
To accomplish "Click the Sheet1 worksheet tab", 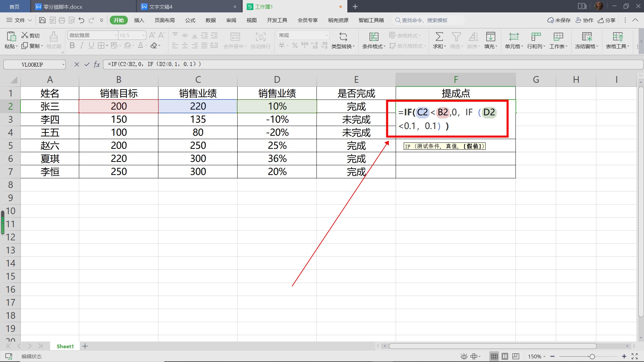I will click(x=65, y=346).
